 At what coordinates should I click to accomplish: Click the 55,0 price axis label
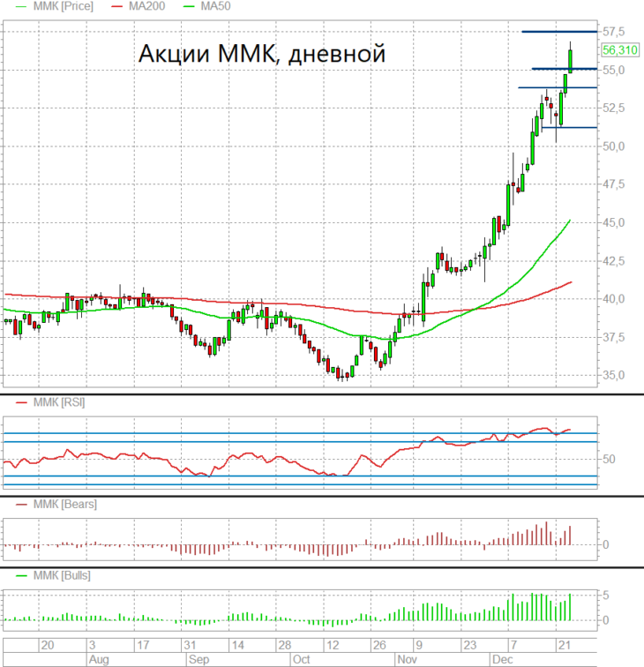[614, 70]
